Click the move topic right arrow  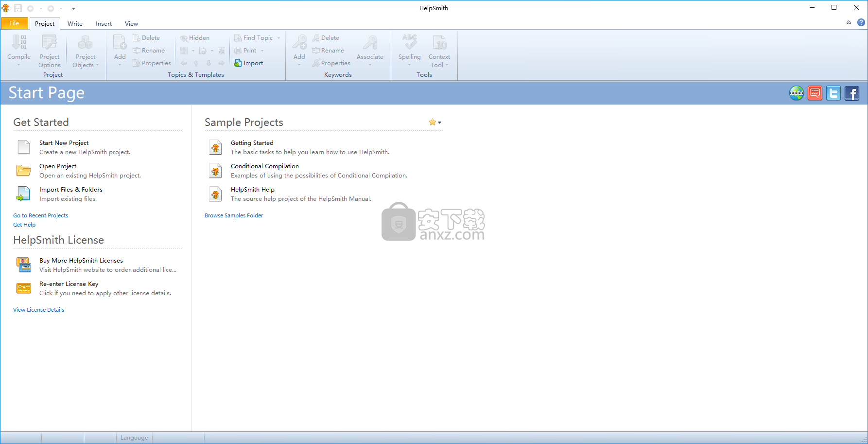point(222,63)
